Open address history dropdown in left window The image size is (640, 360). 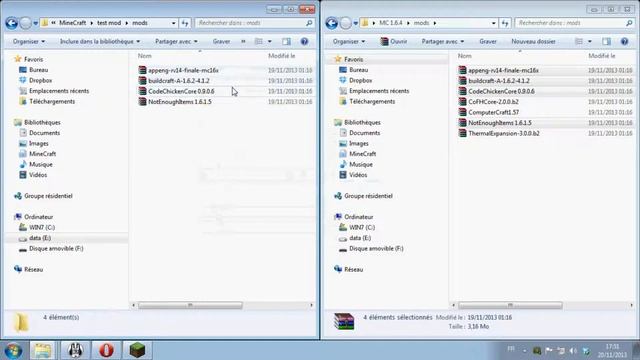pyautogui.click(x=173, y=23)
